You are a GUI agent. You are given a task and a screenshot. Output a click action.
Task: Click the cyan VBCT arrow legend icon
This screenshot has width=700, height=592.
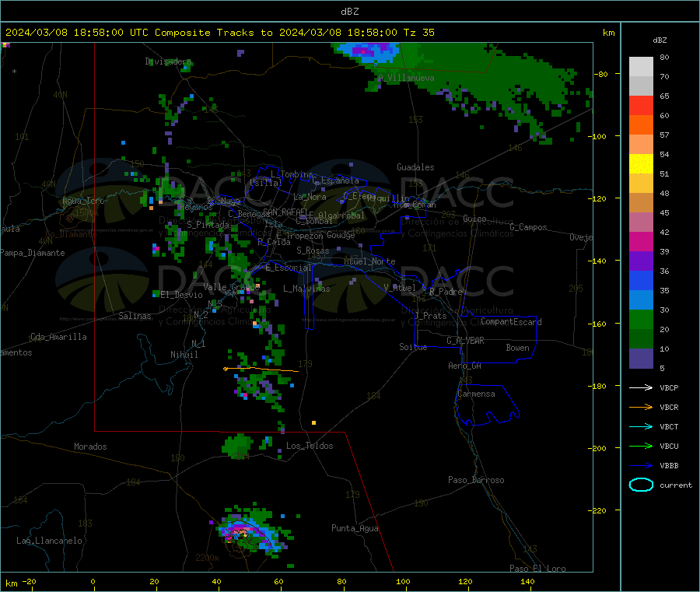coord(641,426)
